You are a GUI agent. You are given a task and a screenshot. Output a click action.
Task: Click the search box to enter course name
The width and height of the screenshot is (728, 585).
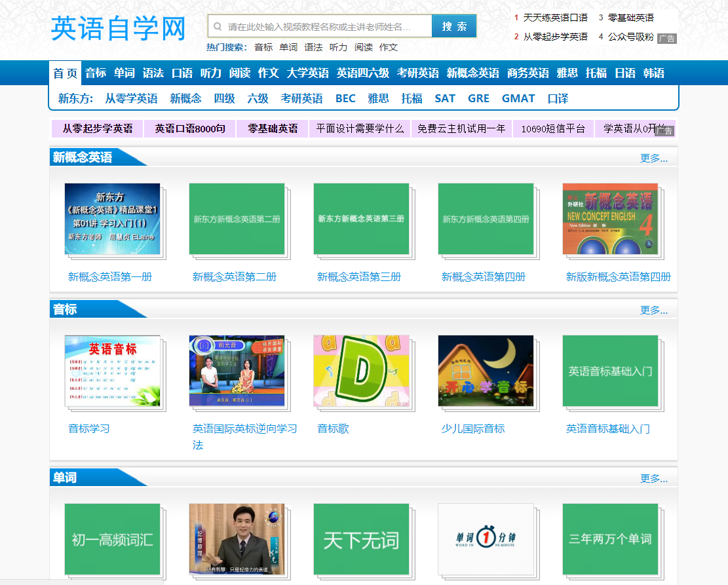point(321,27)
